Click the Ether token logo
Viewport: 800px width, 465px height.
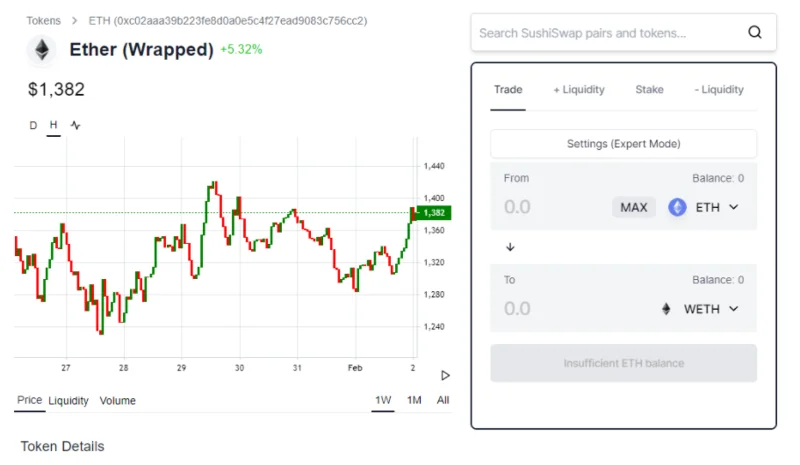pyautogui.click(x=42, y=50)
